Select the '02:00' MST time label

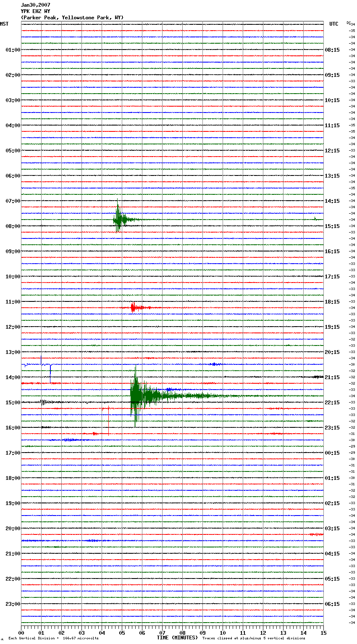click(x=13, y=75)
